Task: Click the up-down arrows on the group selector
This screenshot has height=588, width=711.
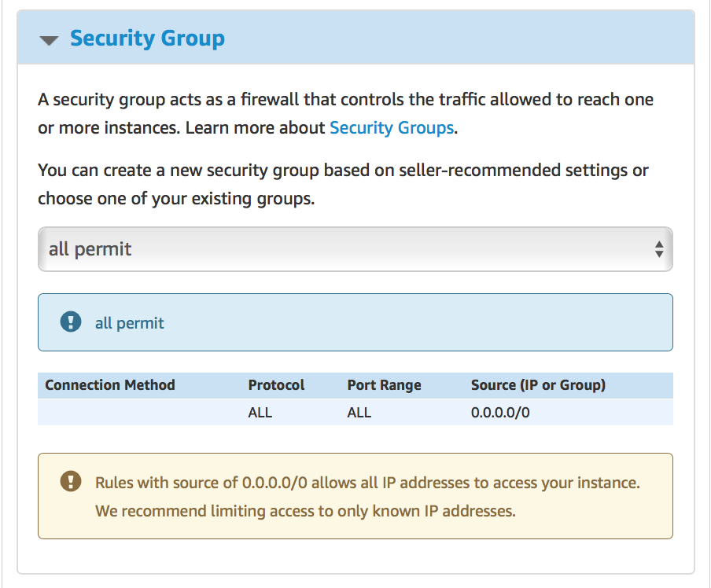Action: pyautogui.click(x=658, y=250)
